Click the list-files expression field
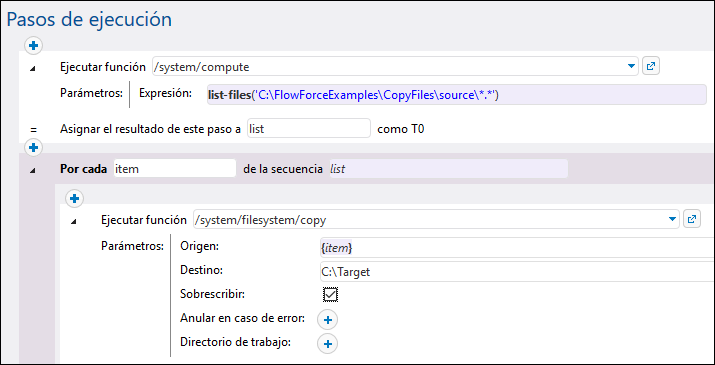715x365 pixels. pyautogui.click(x=456, y=94)
